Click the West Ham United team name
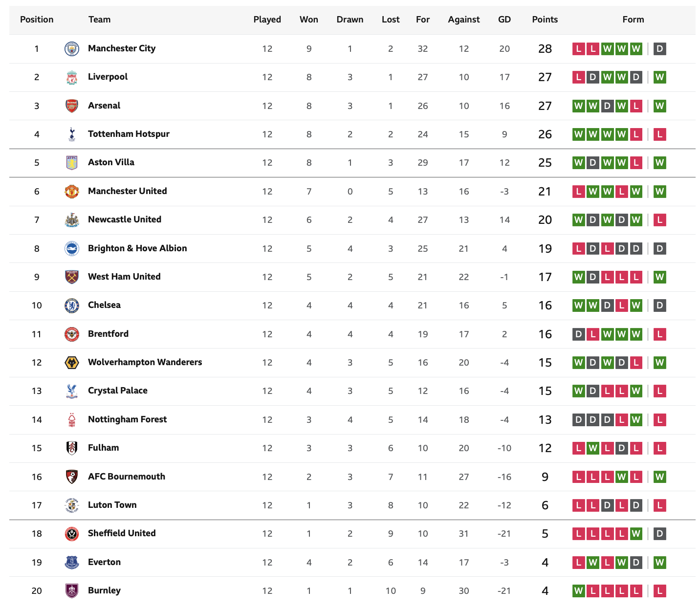The height and width of the screenshot is (611, 700). coord(124,277)
